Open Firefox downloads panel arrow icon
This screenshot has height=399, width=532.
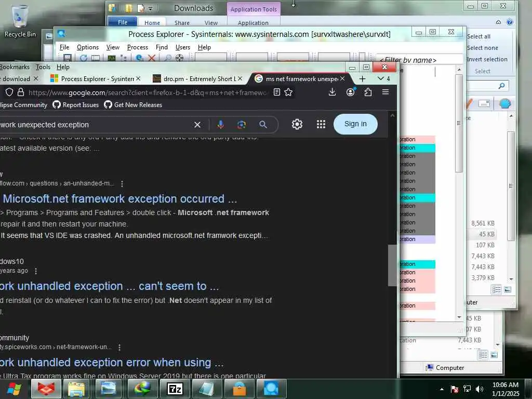click(x=332, y=92)
